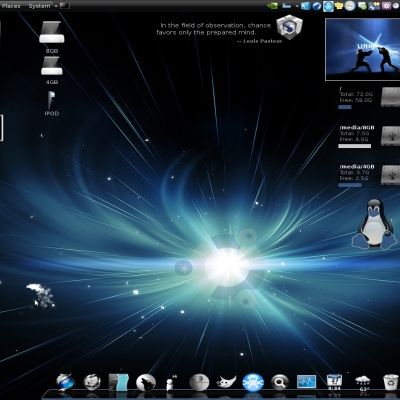
Task: Launch the blue Frostwire dock icon
Action: [x=253, y=382]
